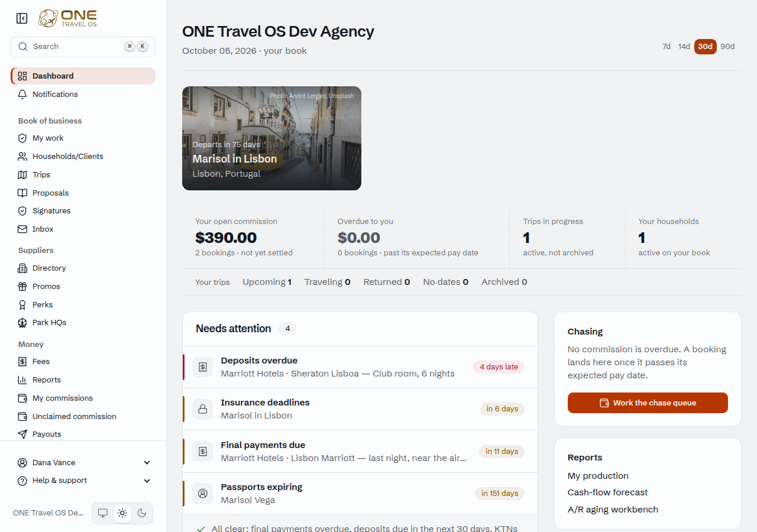This screenshot has height=532, width=757.
Task: Select the 30d time range
Action: 705,47
